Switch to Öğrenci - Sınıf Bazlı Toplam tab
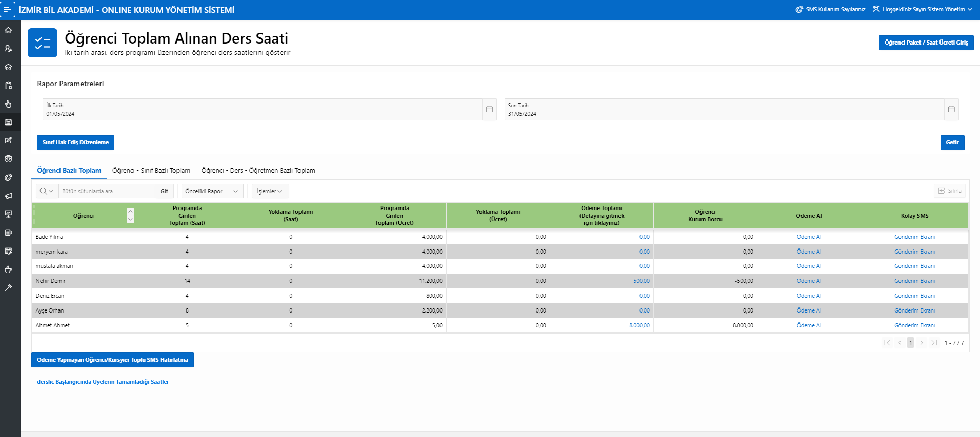This screenshot has width=980, height=437. tap(151, 171)
